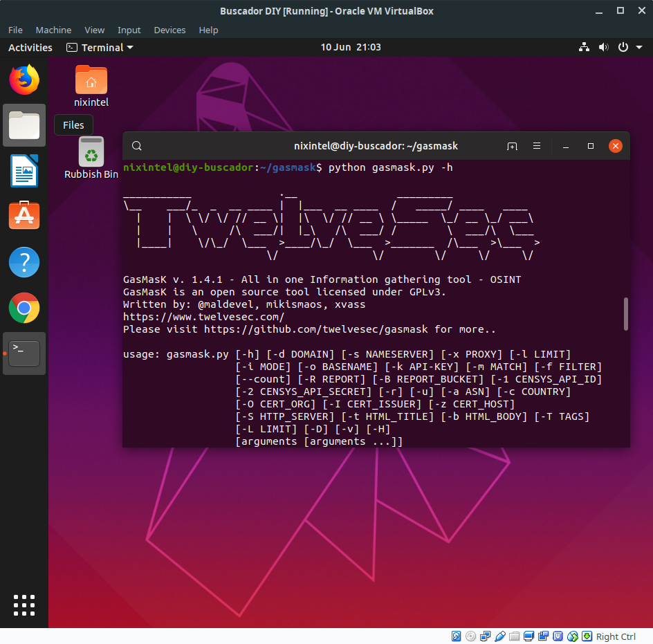Close the terminal with the orange X
653x644 pixels.
[615, 146]
